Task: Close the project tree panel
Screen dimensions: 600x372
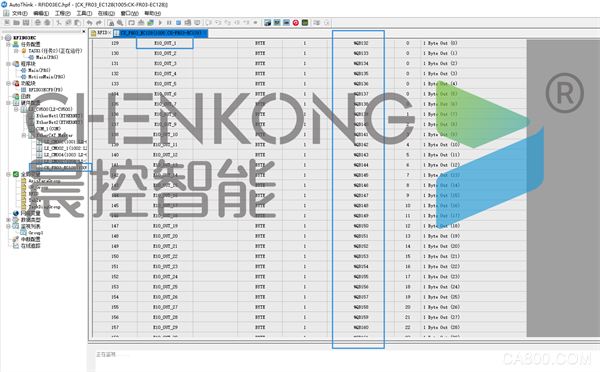Action: pyautogui.click(x=84, y=32)
